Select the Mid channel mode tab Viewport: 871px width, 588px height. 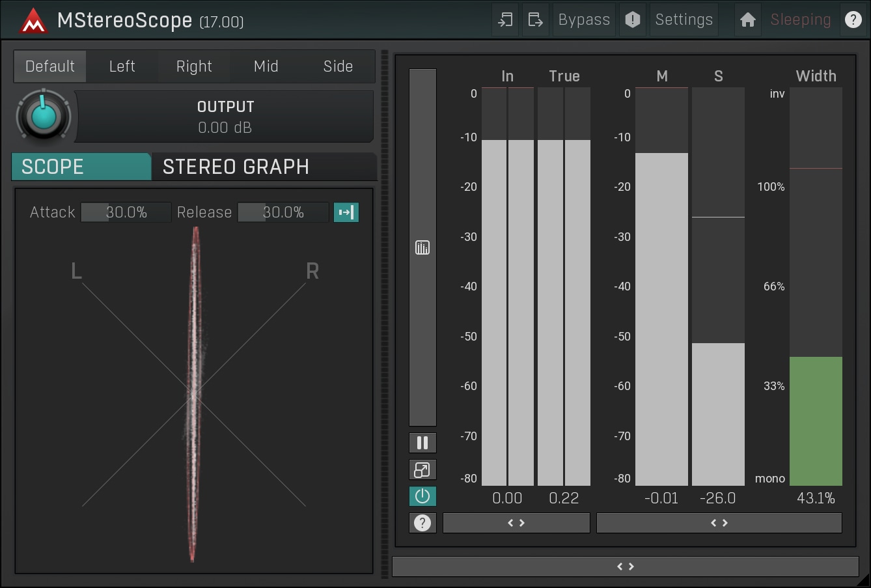(x=266, y=66)
